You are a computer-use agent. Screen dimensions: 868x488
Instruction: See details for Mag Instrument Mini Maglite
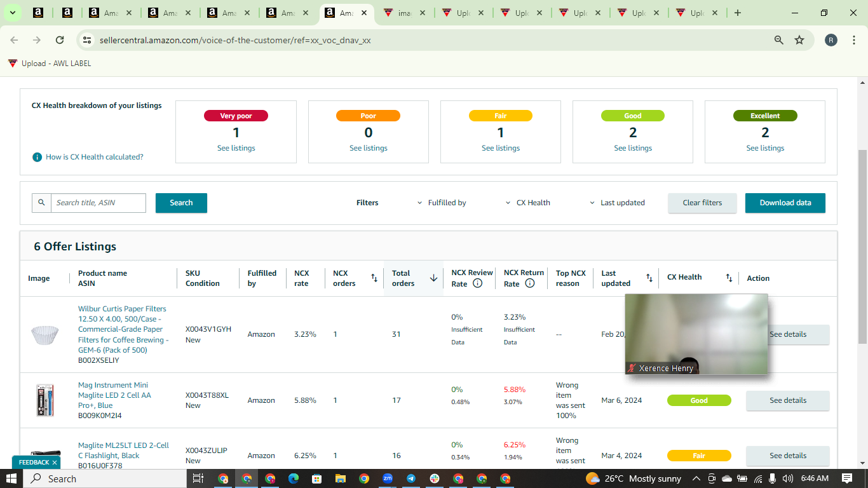coord(788,400)
